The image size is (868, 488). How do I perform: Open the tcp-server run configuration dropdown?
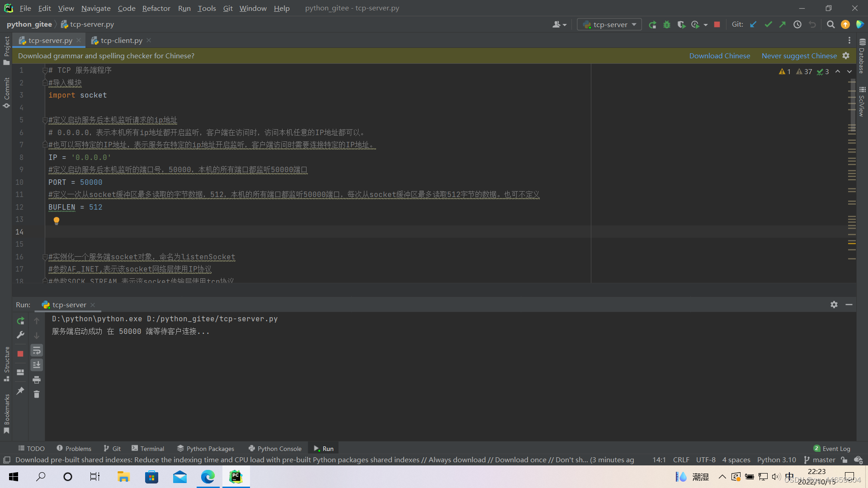point(609,24)
